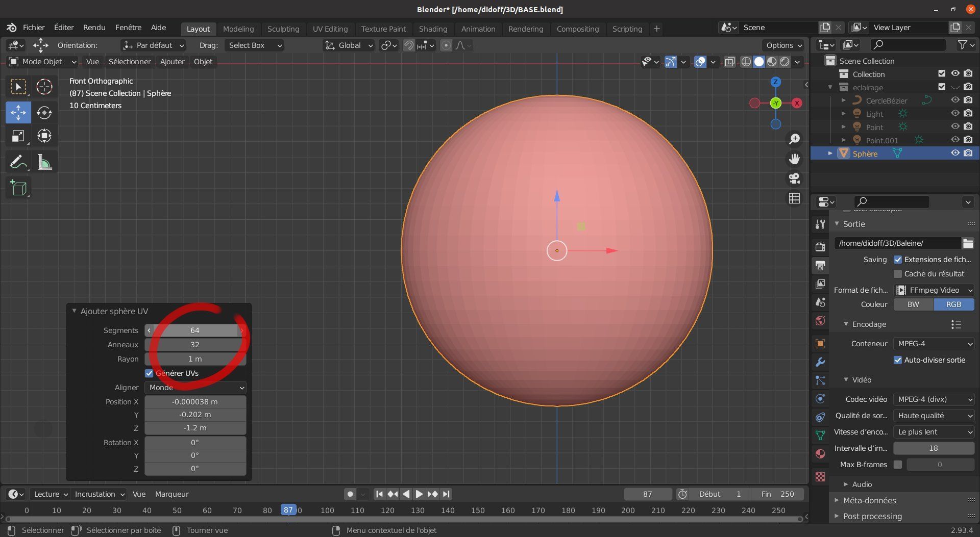
Task: Open the Conteneur MPEG-4 dropdown
Action: (934, 344)
